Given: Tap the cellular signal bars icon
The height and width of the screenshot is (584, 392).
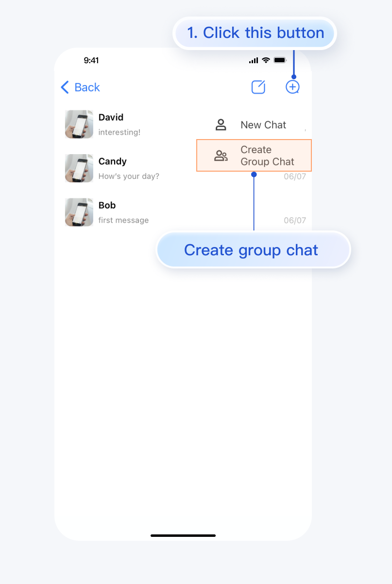Looking at the screenshot, I should (x=254, y=60).
